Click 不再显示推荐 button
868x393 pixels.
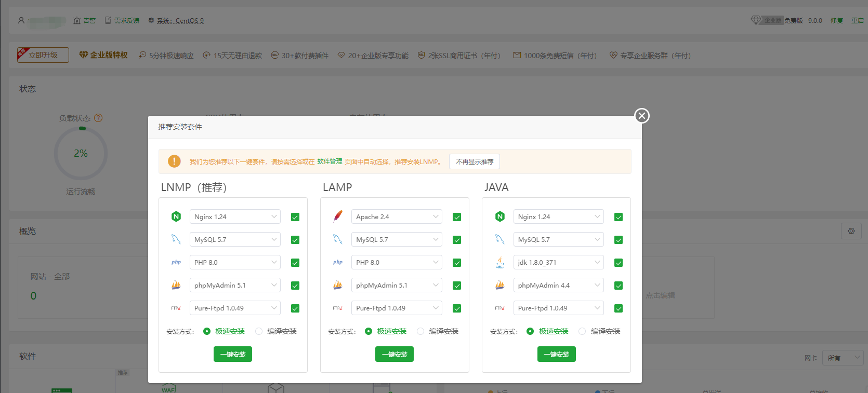(475, 161)
